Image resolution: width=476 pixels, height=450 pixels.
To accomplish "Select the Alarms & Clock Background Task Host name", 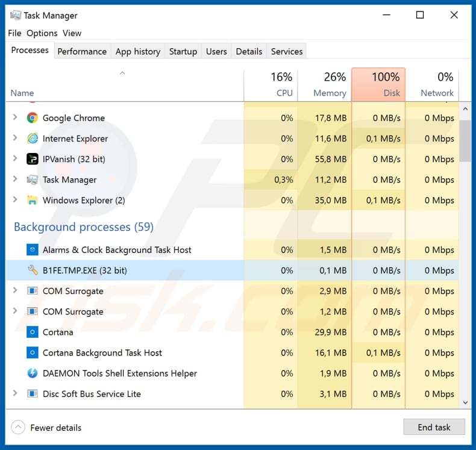I will (x=117, y=250).
